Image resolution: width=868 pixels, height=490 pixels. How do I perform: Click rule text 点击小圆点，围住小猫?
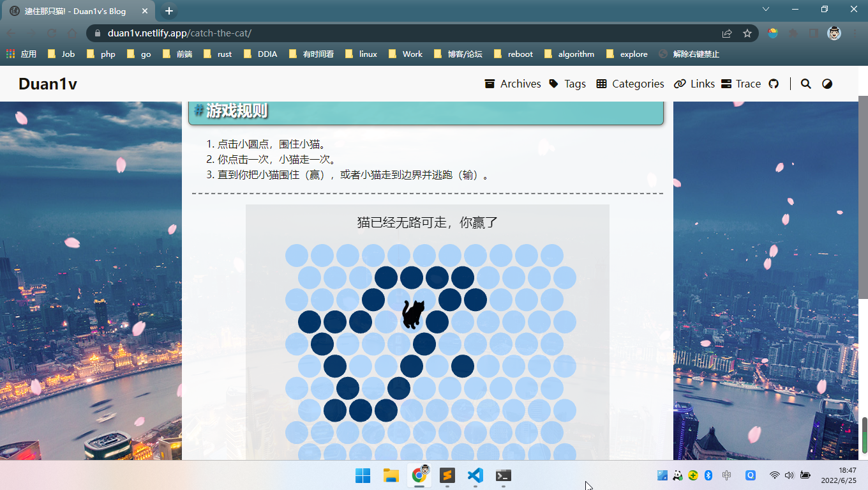pyautogui.click(x=272, y=144)
